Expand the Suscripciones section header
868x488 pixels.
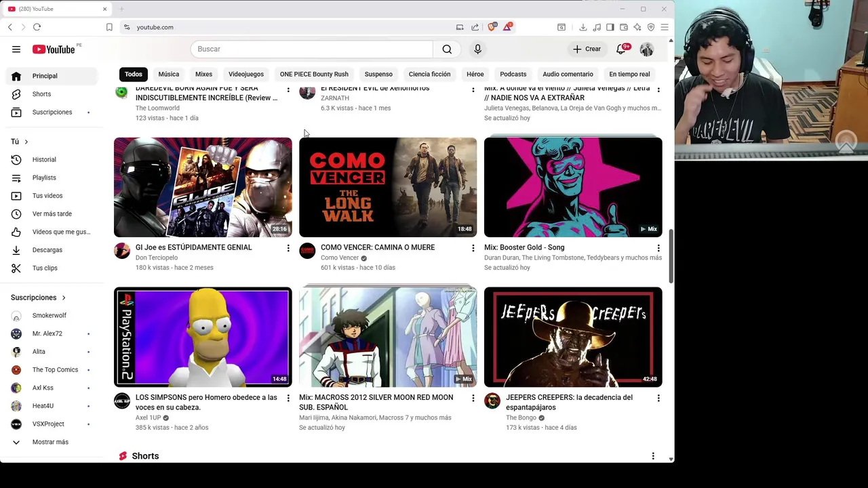38,298
